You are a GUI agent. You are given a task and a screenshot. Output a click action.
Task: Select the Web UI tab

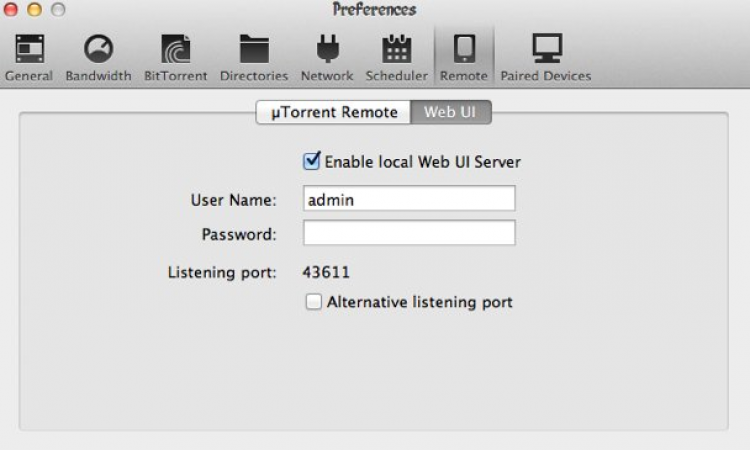click(451, 112)
